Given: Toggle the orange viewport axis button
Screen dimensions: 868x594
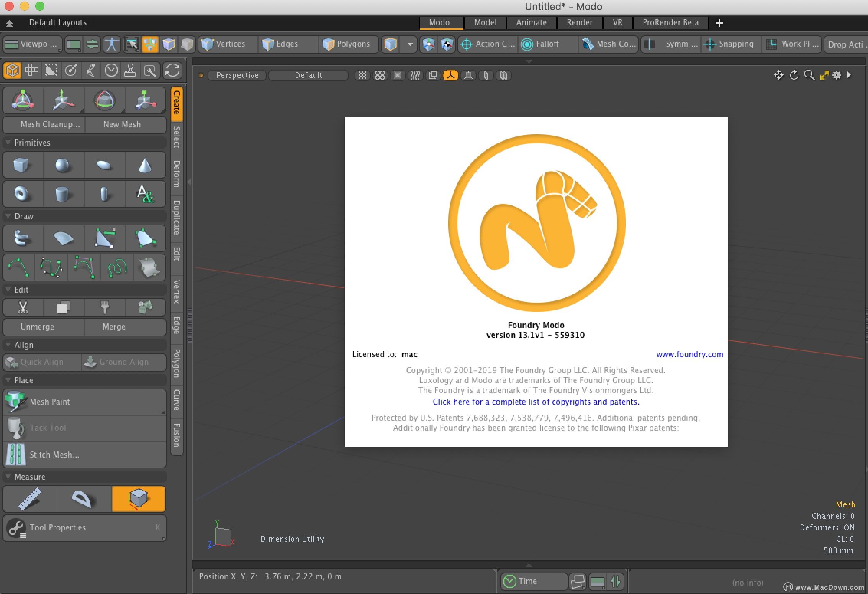Looking at the screenshot, I should (x=450, y=75).
